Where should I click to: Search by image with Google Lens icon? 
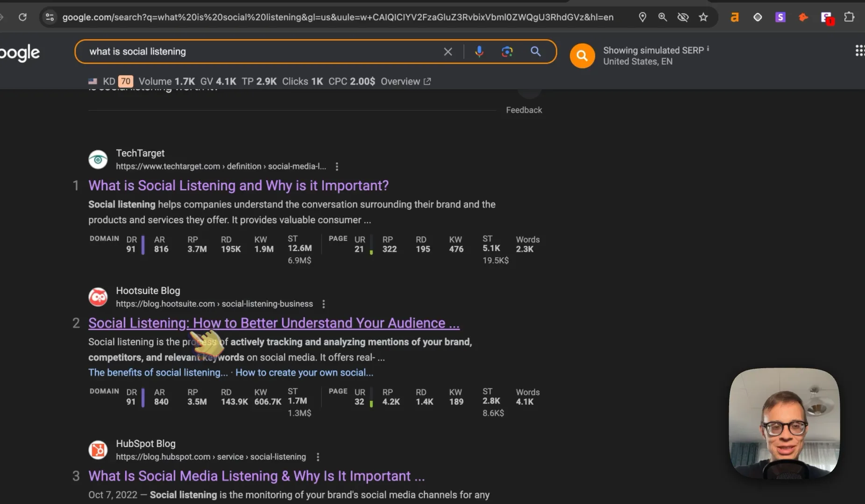[x=507, y=52]
